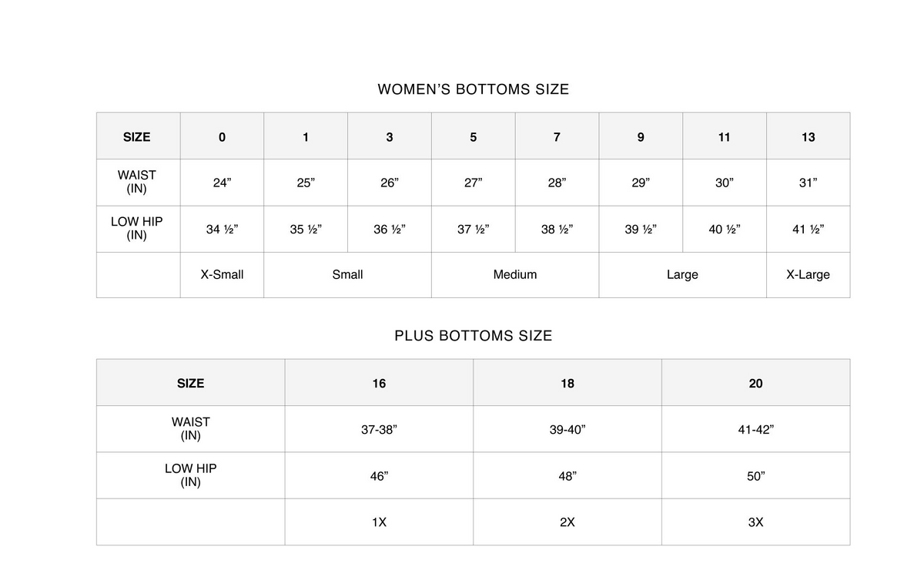Image resolution: width=924 pixels, height=567 pixels.
Task: Select size 18 column header
Action: (567, 383)
